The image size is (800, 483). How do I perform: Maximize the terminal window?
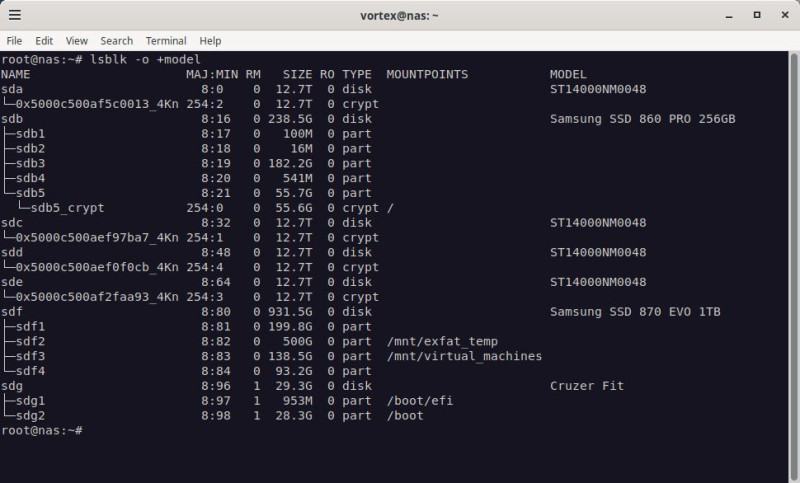pyautogui.click(x=757, y=15)
